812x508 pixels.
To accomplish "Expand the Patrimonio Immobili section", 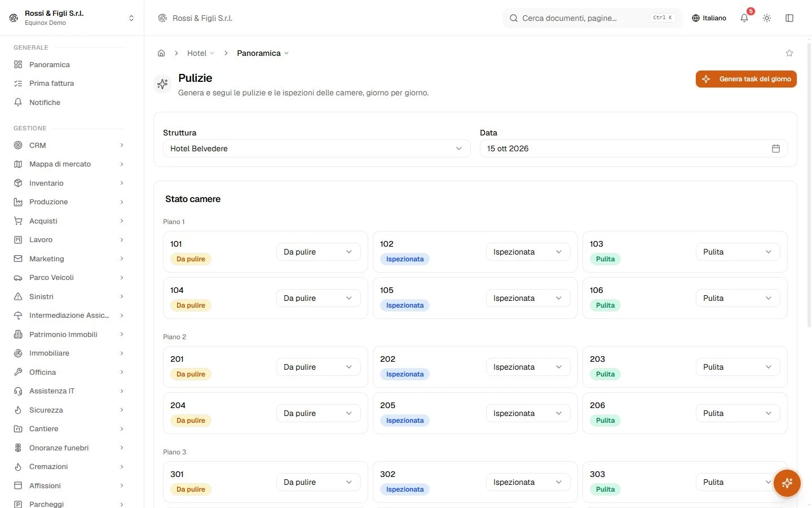I will pos(69,334).
